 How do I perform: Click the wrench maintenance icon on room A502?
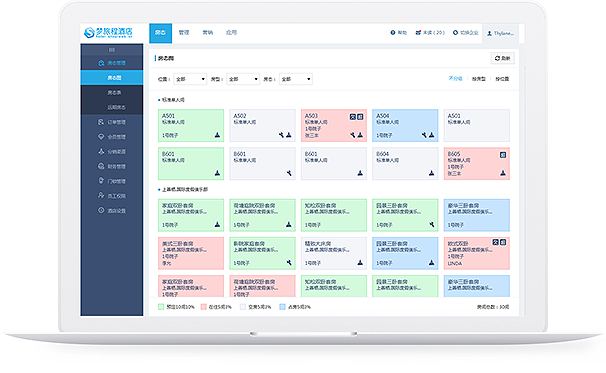(281, 135)
